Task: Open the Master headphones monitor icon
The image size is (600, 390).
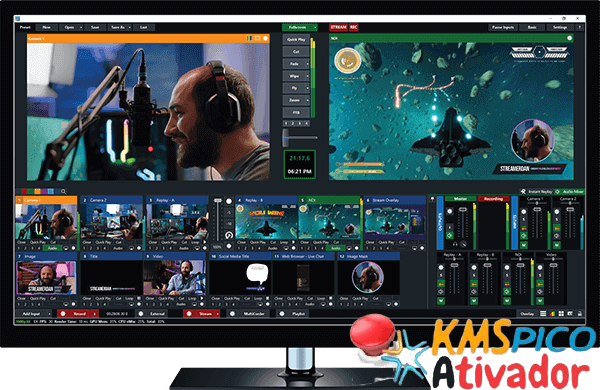Action: click(455, 244)
